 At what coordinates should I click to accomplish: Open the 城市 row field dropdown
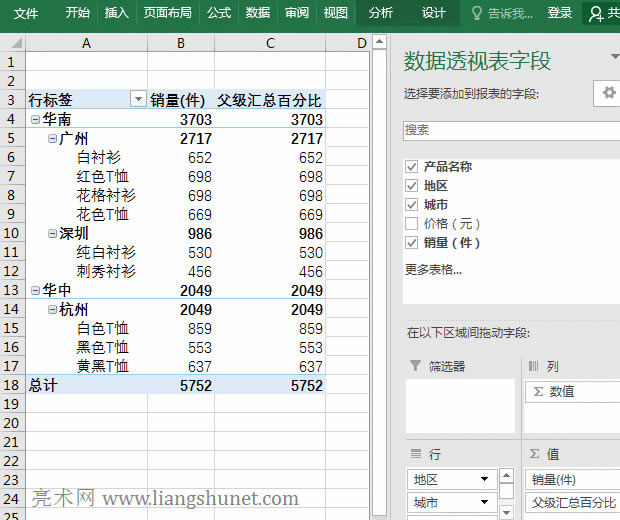coord(484,503)
